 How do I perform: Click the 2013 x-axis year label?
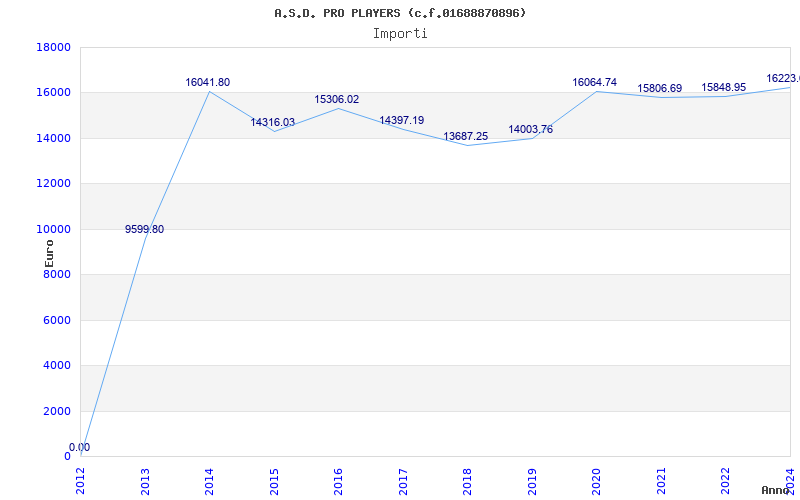(x=145, y=482)
